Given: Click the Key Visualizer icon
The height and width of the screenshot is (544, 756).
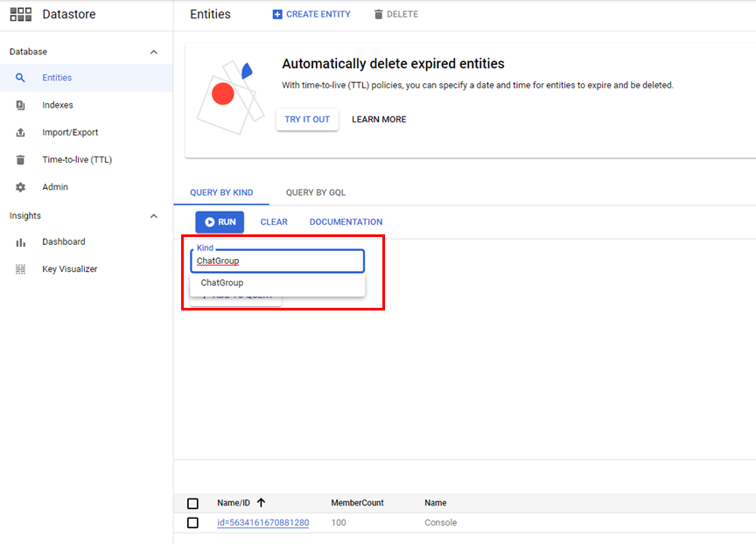Looking at the screenshot, I should 21,269.
